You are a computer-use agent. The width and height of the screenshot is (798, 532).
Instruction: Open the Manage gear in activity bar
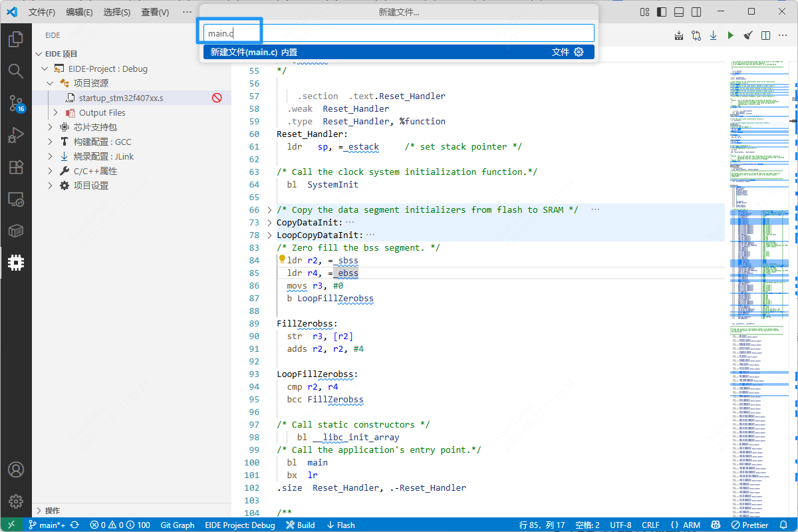pyautogui.click(x=16, y=501)
